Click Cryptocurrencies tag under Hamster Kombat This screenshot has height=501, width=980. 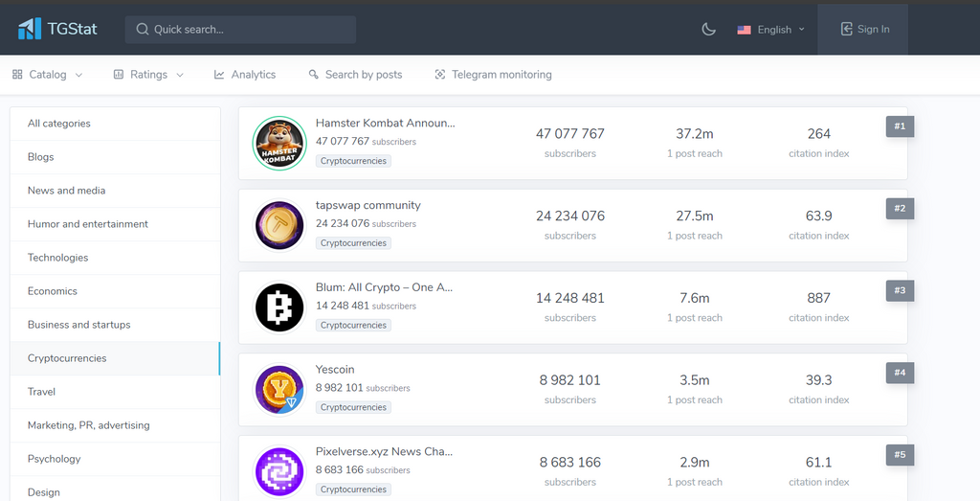pos(353,161)
